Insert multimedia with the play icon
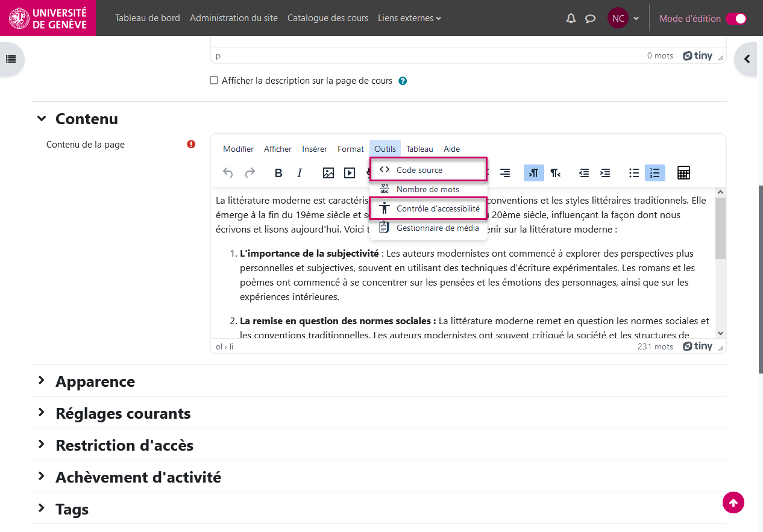763x532 pixels. click(x=350, y=174)
